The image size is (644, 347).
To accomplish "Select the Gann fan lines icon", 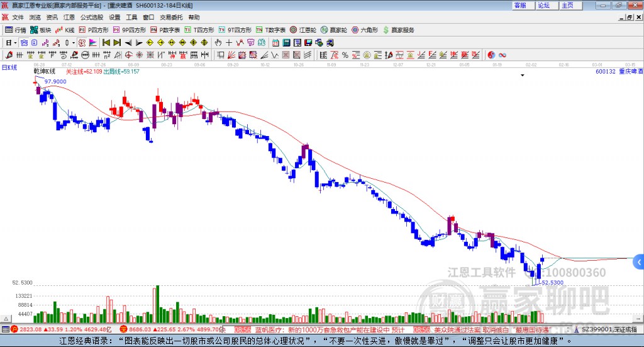I will pos(231,55).
